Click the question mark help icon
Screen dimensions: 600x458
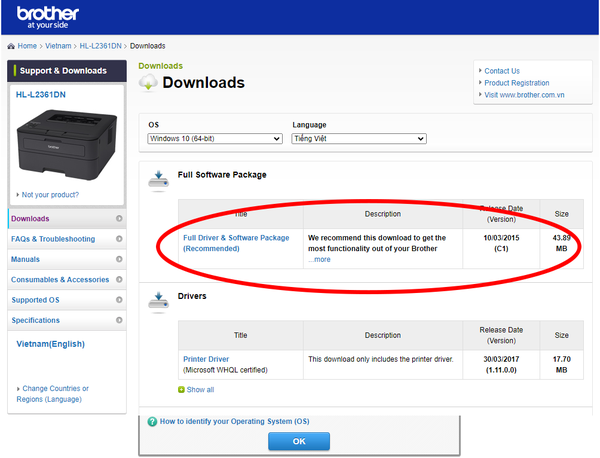coord(152,422)
